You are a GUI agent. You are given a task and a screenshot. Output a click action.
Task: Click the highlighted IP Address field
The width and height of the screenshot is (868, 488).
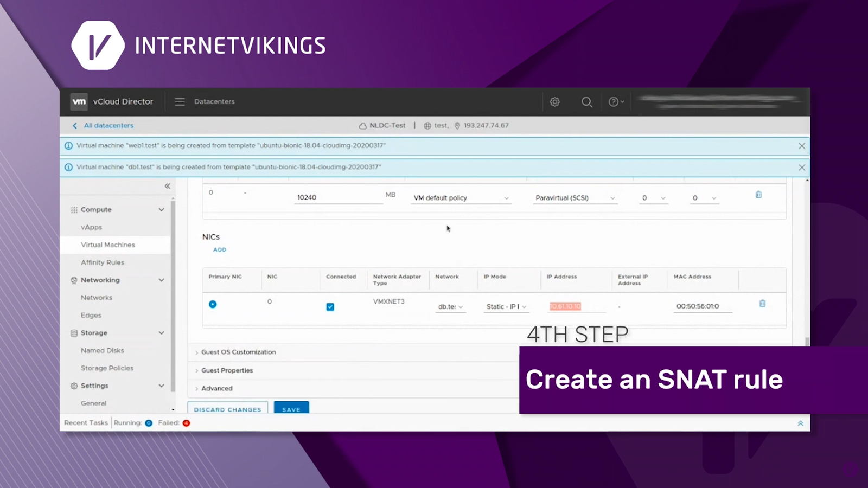coord(576,307)
